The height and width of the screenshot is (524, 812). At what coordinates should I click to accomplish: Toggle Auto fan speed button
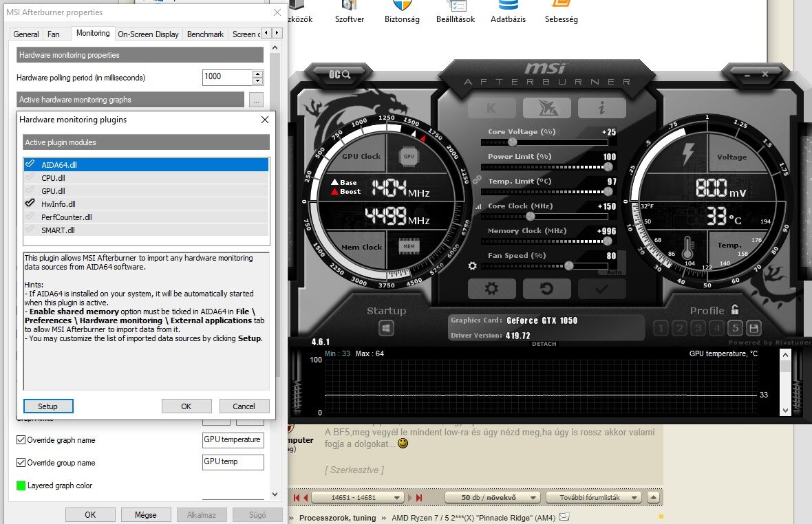pos(615,272)
